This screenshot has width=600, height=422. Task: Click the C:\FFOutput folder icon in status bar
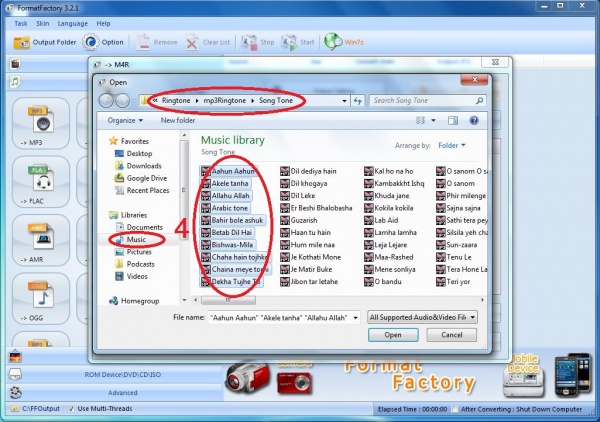click(x=15, y=409)
